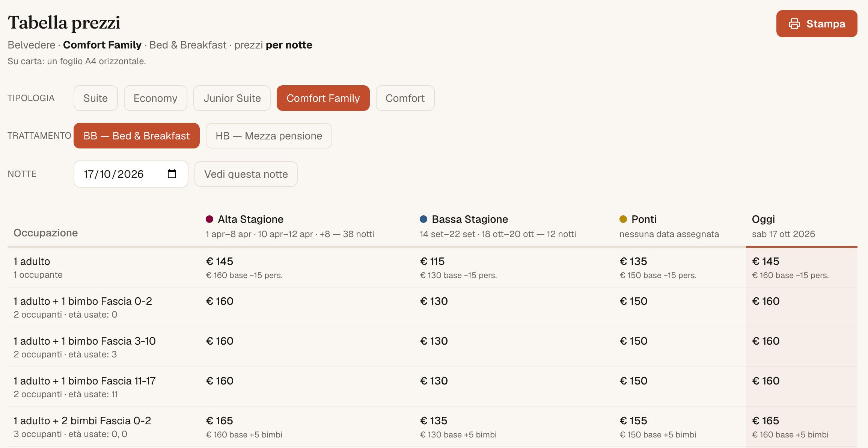868x448 pixels.
Task: Select row '1 adulto + 1 bimbo Fascia 11-17'
Action: coord(84,381)
